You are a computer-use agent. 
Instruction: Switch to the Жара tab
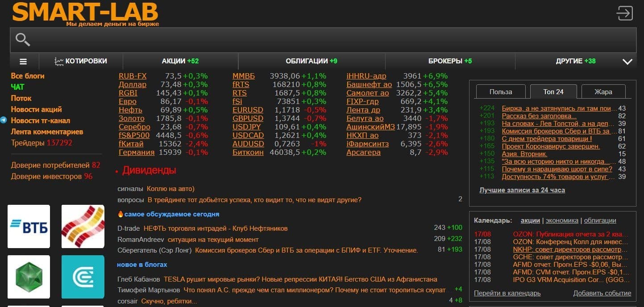pyautogui.click(x=603, y=92)
